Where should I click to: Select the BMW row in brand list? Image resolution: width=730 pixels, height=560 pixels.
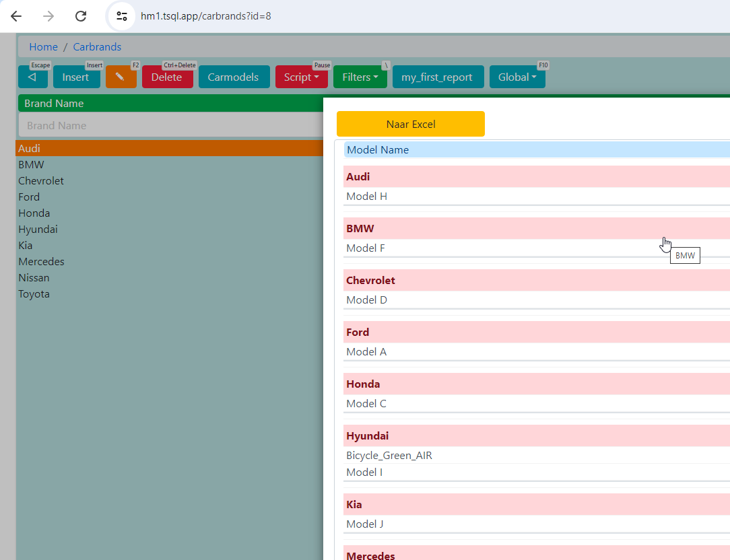[170, 165]
